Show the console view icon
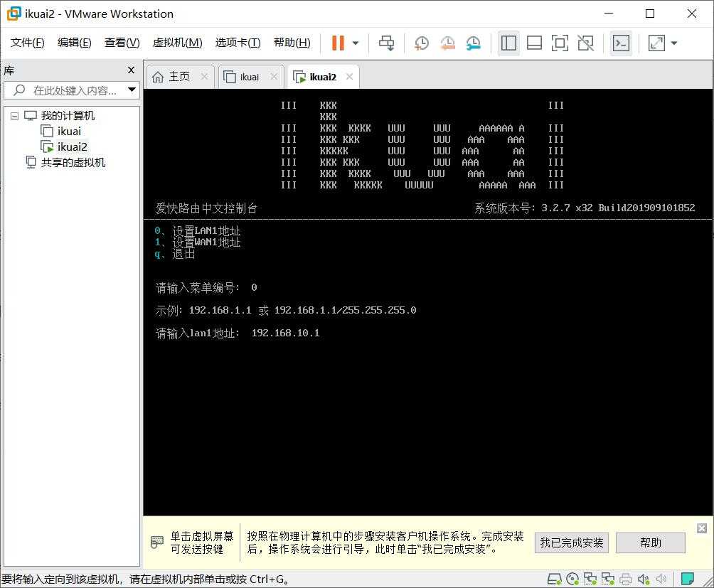714x588 pixels. coord(621,43)
